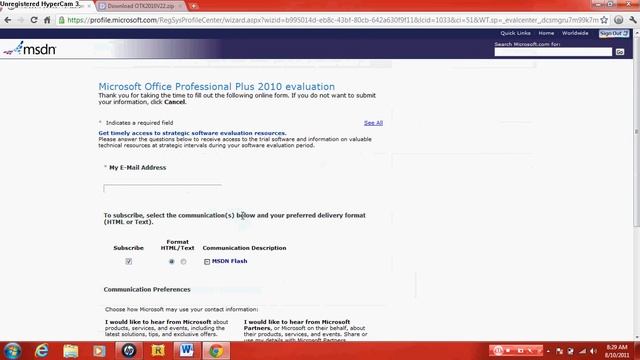Screen dimensions: 640x360
Task: Open the volume control in the system tray
Action: pyautogui.click(x=593, y=351)
